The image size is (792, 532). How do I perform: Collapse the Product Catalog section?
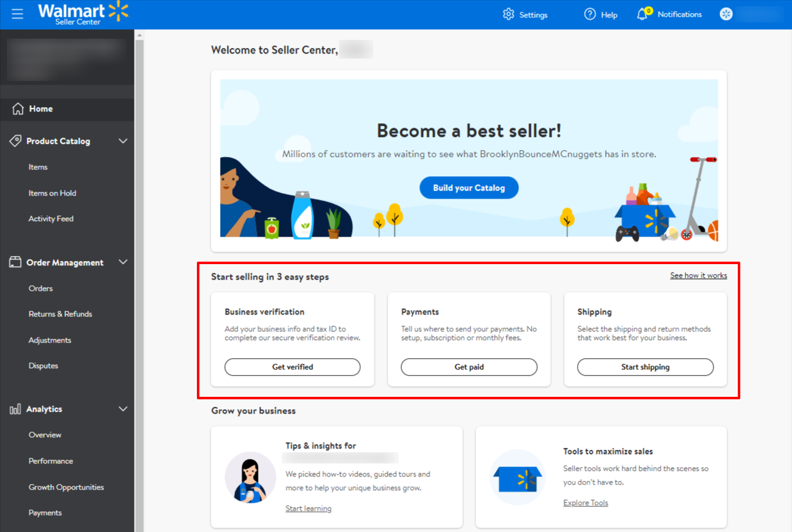click(123, 141)
